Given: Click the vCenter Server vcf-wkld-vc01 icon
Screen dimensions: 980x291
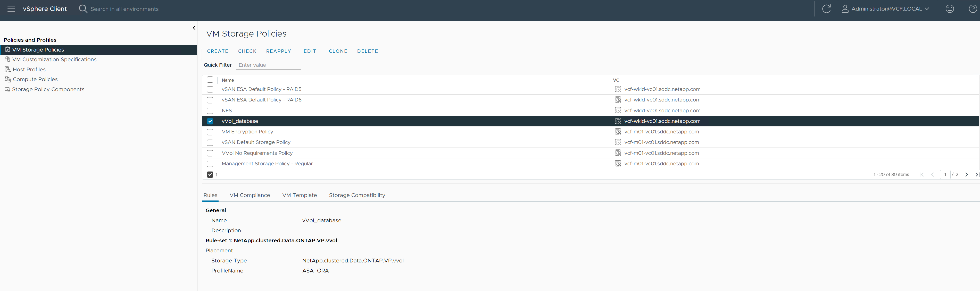Looking at the screenshot, I should 618,121.
